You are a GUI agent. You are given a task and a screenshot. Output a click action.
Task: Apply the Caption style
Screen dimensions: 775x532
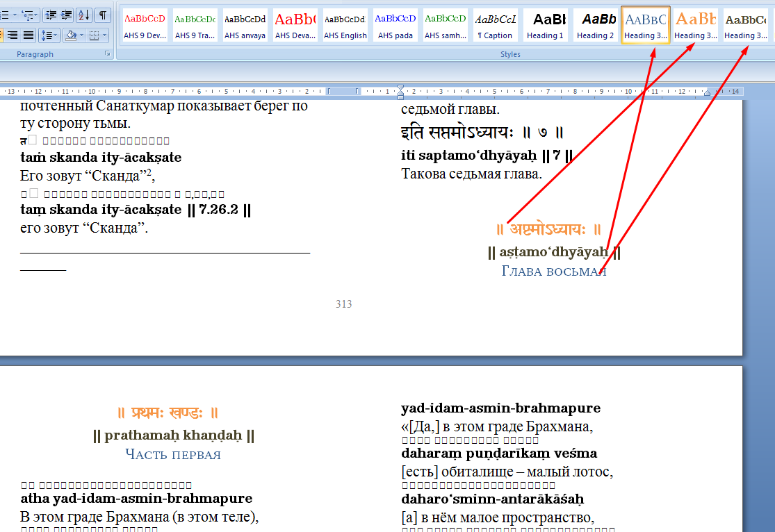pos(496,25)
